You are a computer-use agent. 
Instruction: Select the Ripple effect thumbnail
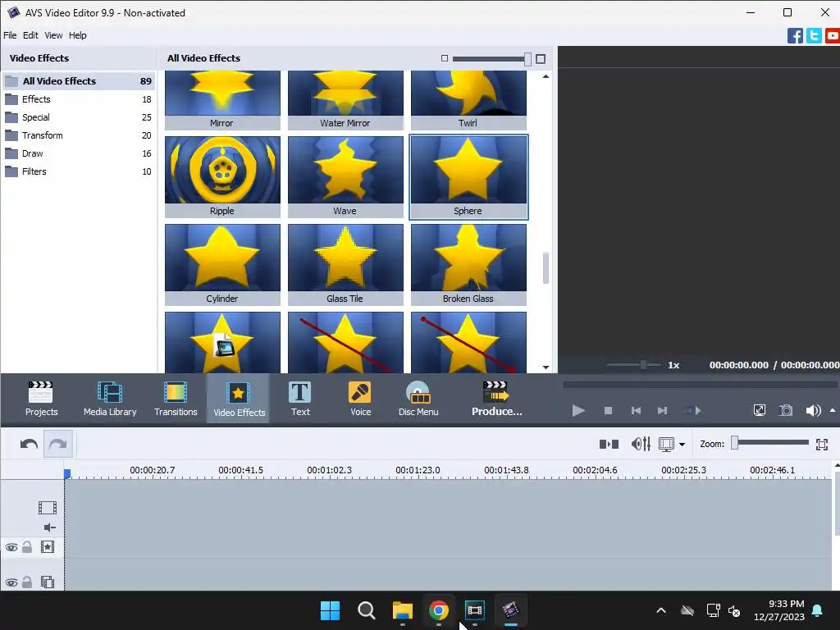click(222, 177)
